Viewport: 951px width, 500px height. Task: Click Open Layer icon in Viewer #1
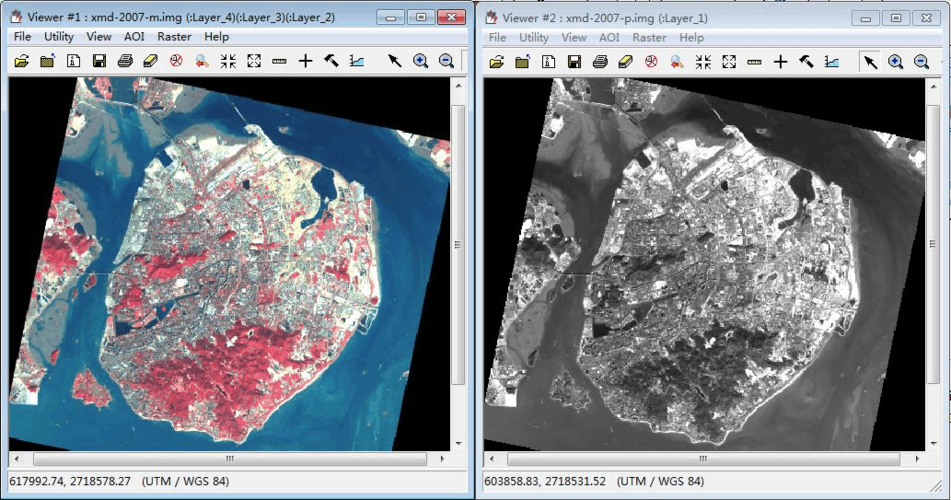click(x=22, y=61)
